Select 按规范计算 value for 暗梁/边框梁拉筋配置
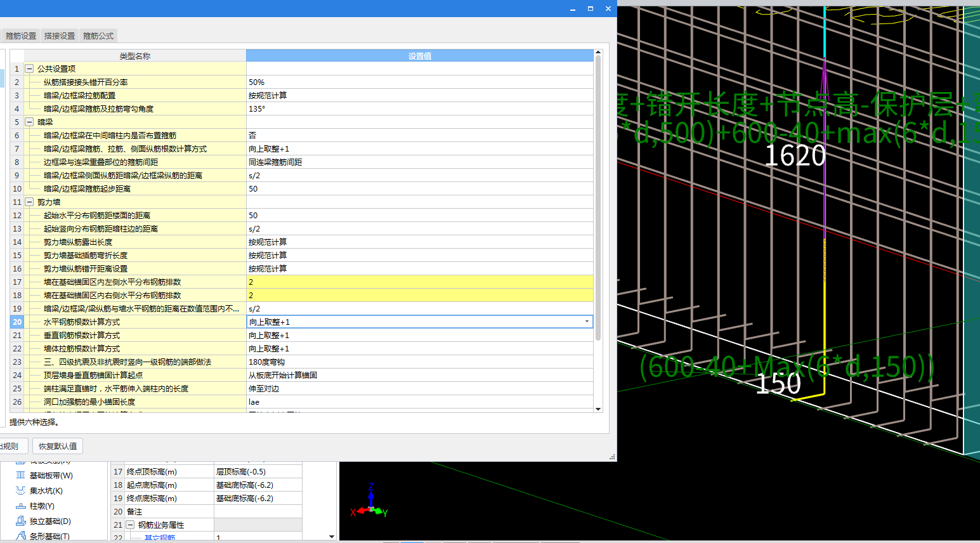980x543 pixels. tap(420, 95)
